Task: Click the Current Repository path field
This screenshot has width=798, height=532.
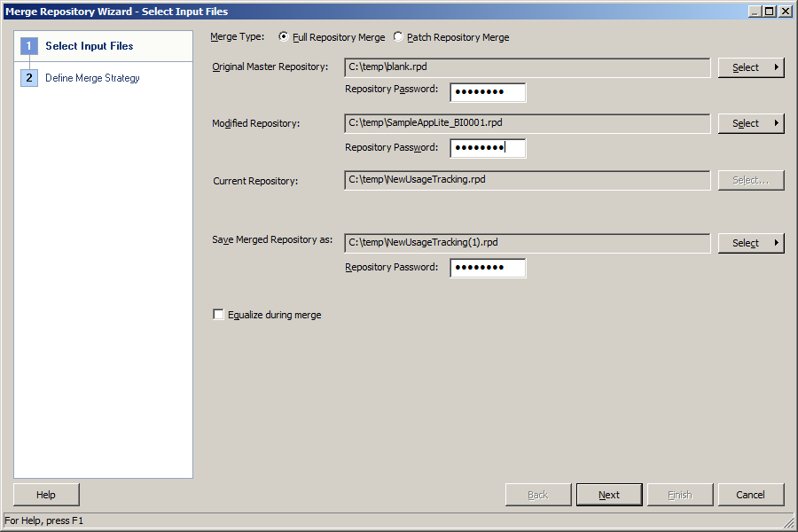Action: pos(528,180)
